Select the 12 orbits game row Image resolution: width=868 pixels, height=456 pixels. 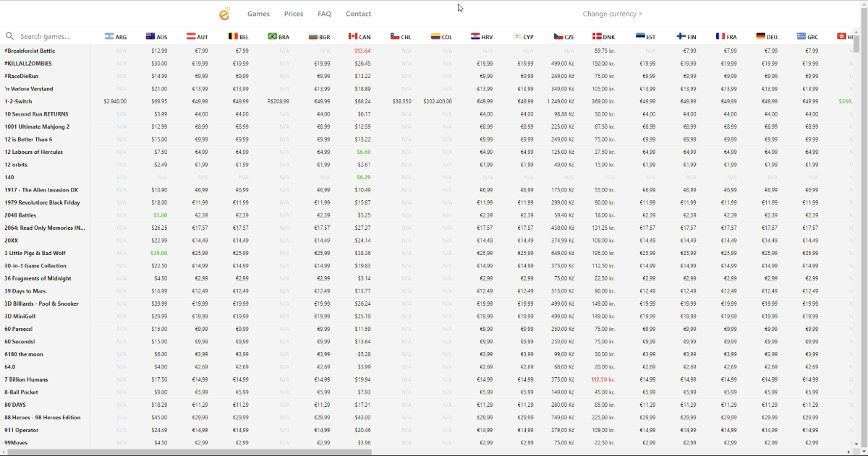tap(16, 165)
